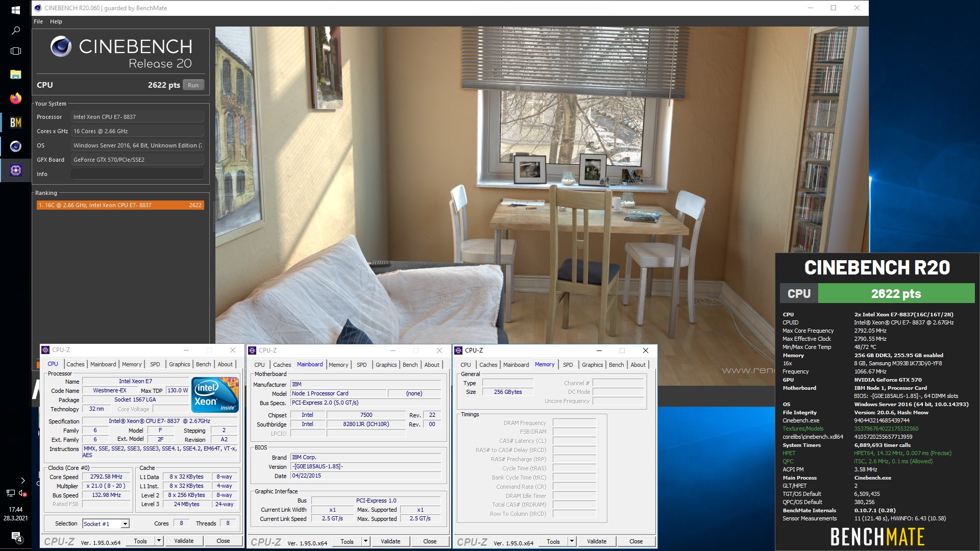Click the Cinebench title bar app icon
Viewport: 980px width, 551px height.
pyautogui.click(x=38, y=8)
